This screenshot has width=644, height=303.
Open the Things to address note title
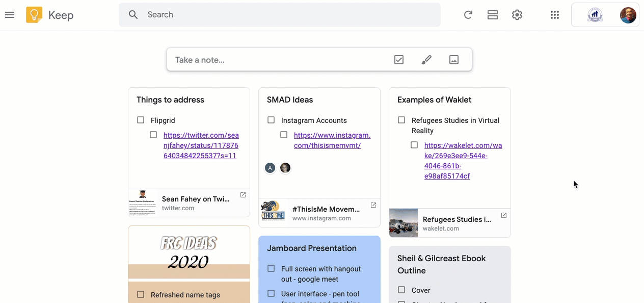tap(170, 100)
